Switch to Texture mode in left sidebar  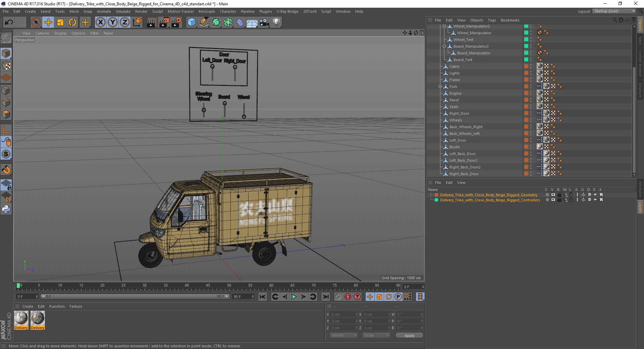(6, 65)
